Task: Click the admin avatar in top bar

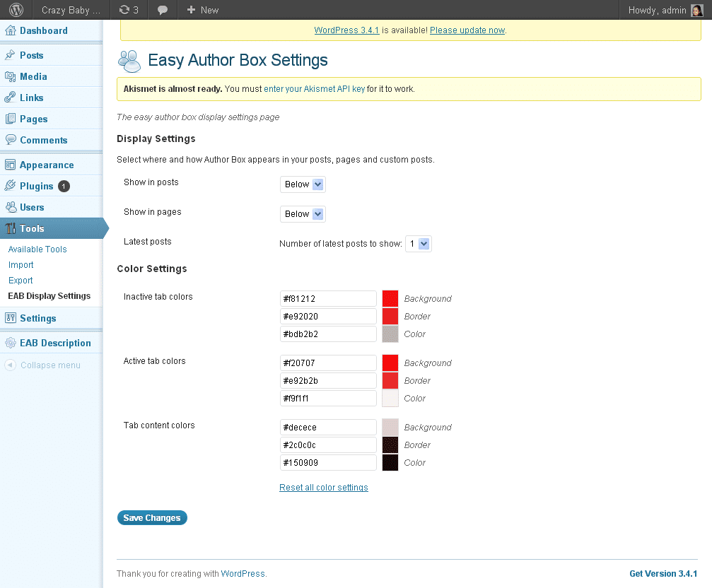Action: click(x=696, y=10)
